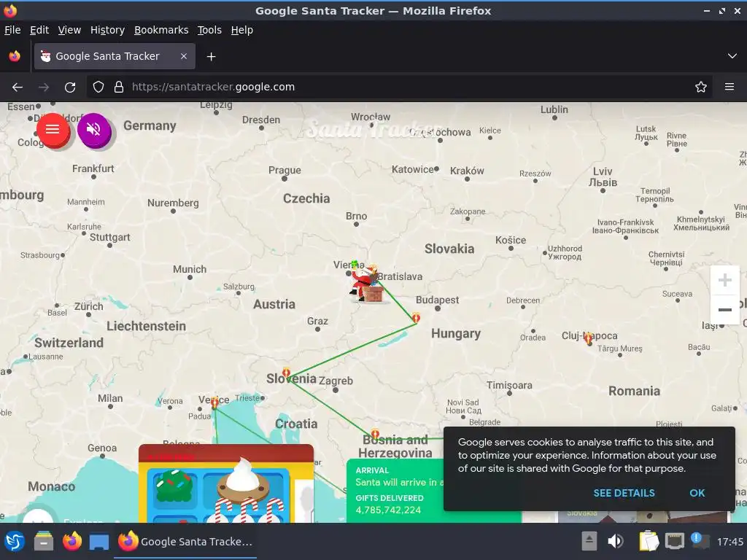The image size is (747, 560).
Task: Click the Kraków city label on map
Action: [467, 171]
